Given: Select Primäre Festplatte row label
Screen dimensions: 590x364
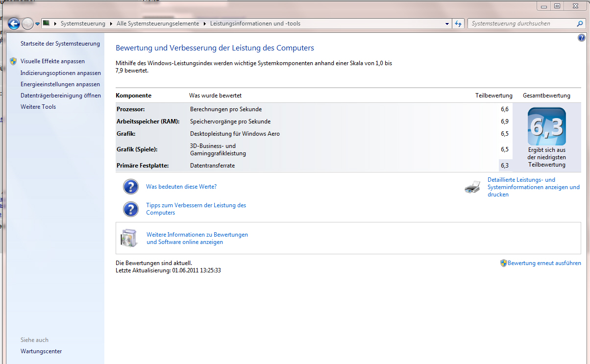Looking at the screenshot, I should coord(143,166).
